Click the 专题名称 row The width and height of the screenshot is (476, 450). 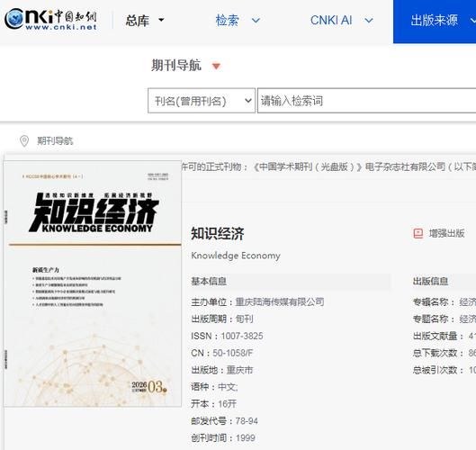click(445, 319)
